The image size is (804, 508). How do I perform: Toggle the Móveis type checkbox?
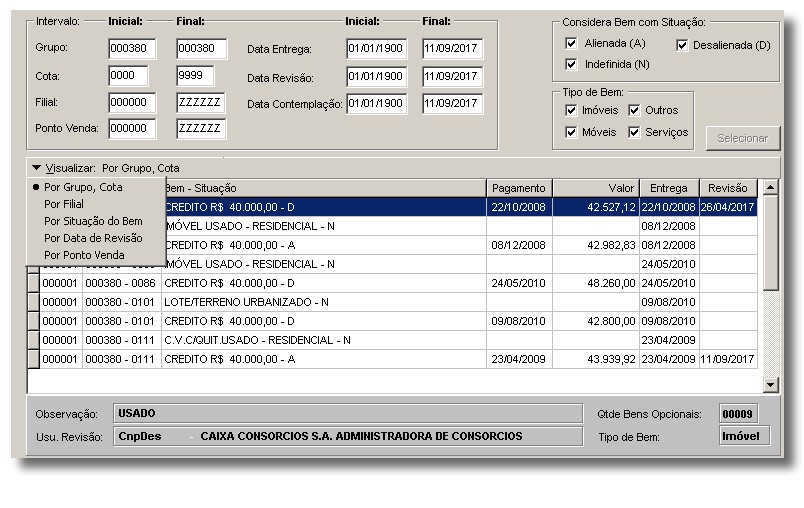pyautogui.click(x=571, y=132)
